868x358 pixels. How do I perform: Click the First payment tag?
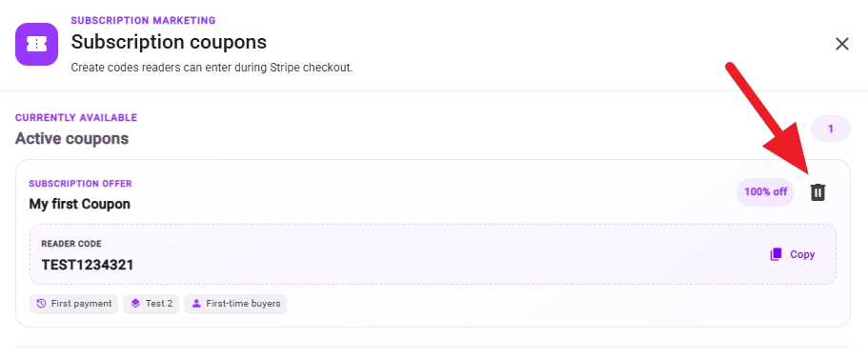click(x=73, y=304)
